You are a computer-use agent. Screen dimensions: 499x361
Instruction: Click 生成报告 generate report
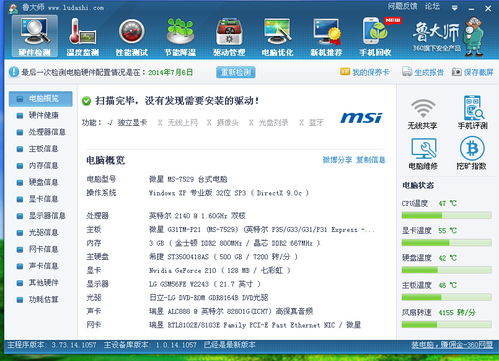click(x=423, y=72)
